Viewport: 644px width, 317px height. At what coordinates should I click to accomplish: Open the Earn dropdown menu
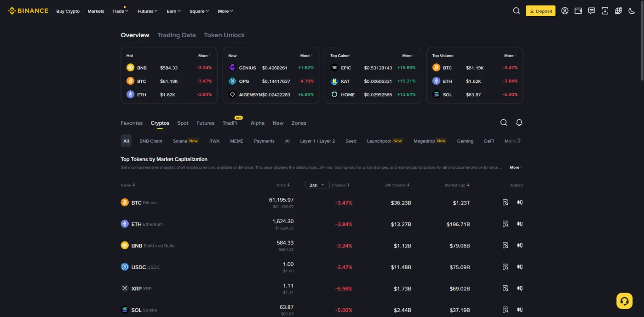[174, 11]
